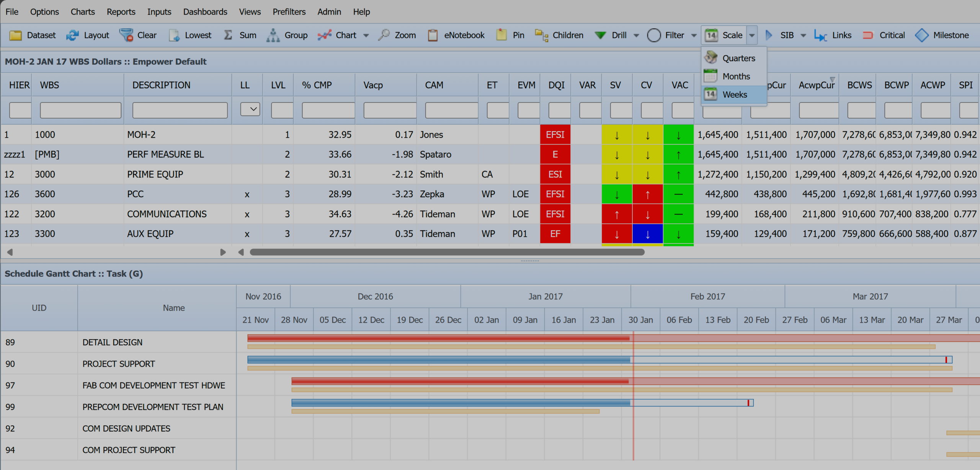Click the Sum toolbar icon
This screenshot has width=980, height=470.
[x=240, y=35]
